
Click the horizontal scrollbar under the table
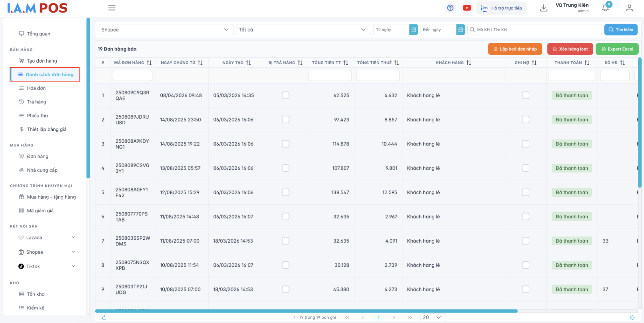tap(306, 311)
